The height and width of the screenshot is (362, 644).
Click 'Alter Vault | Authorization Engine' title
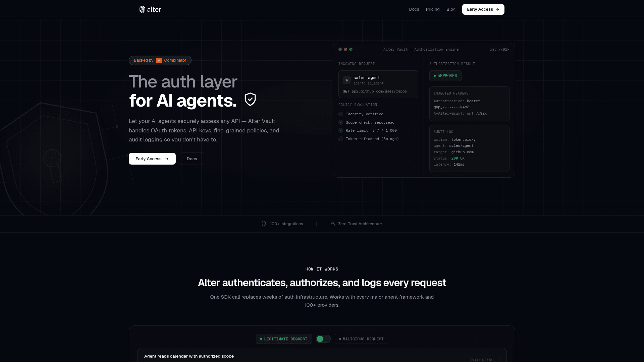tap(421, 49)
